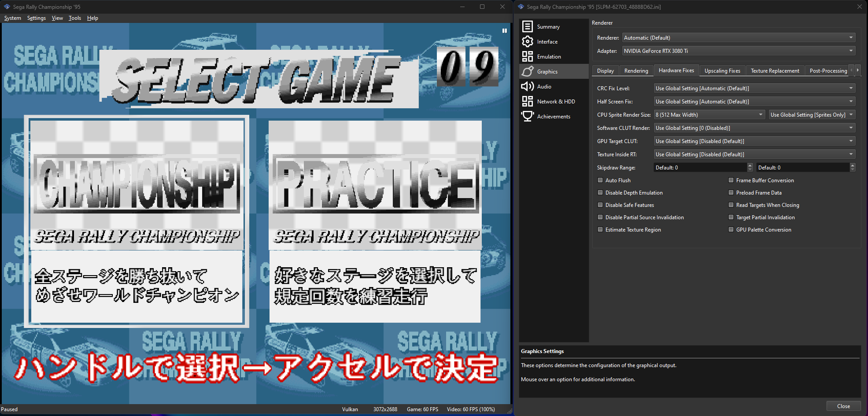Screen dimensions: 868x416
Task: Click the Vulkan renderer status text
Action: (350, 409)
